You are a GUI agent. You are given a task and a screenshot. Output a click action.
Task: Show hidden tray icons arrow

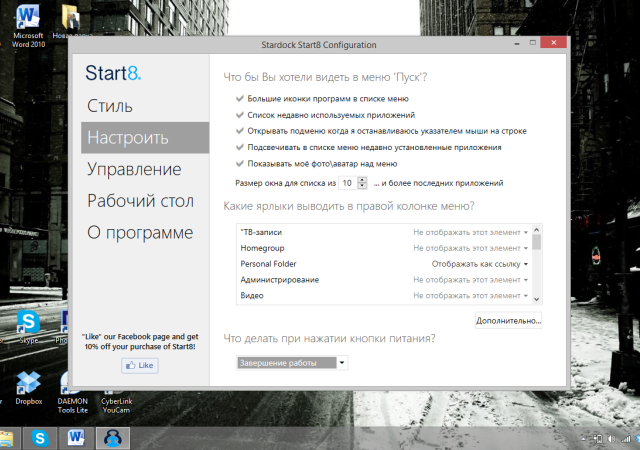(584, 439)
